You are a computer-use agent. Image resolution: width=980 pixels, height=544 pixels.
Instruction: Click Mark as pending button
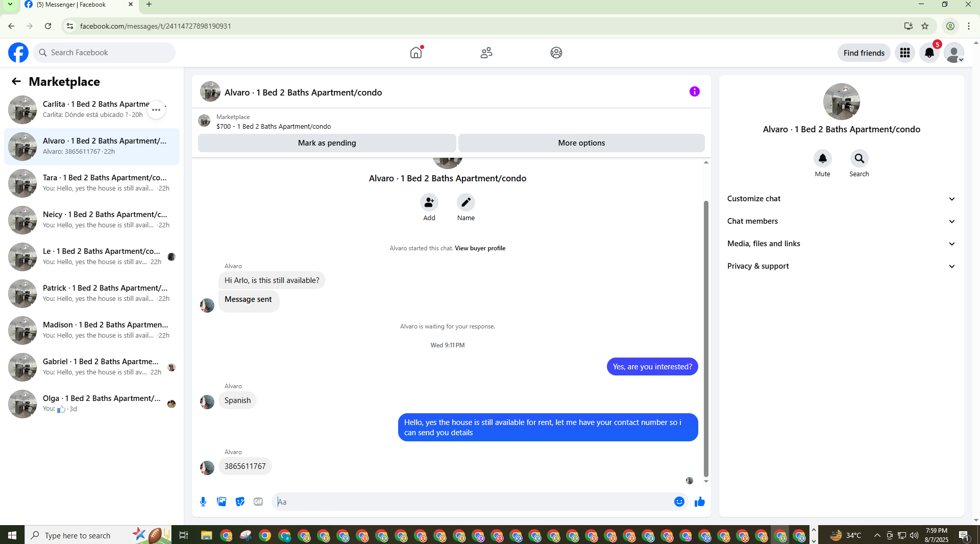tap(327, 143)
